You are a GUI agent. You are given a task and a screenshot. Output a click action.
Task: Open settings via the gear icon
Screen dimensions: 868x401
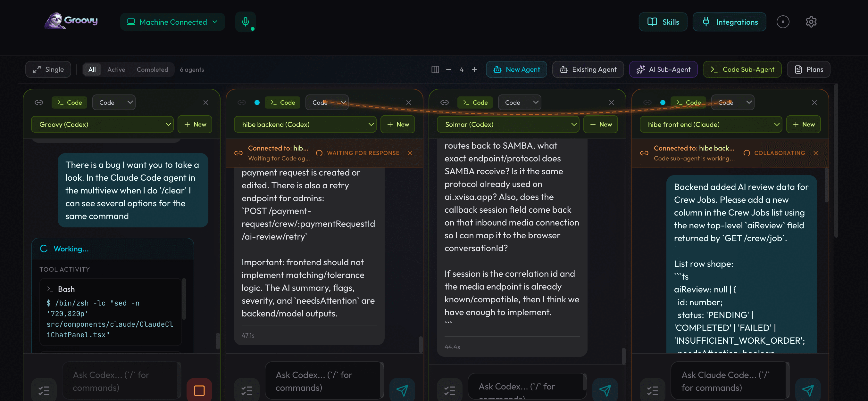[x=811, y=22]
